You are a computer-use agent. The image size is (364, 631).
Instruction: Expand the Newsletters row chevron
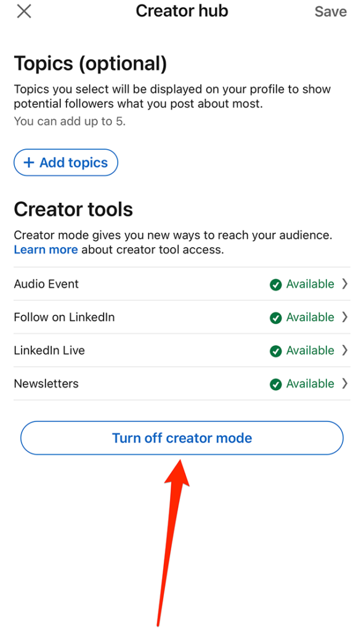(x=345, y=383)
